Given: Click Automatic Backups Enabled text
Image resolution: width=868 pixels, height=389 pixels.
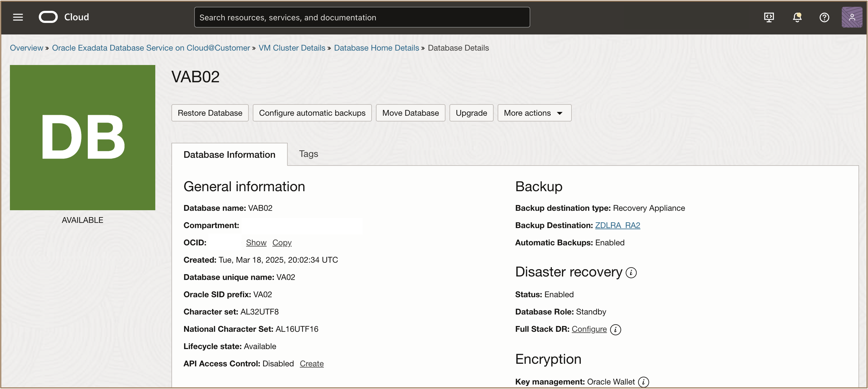Looking at the screenshot, I should 570,243.
